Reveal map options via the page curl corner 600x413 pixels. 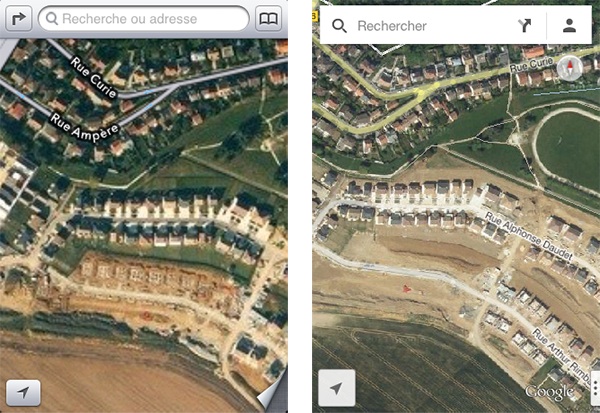[272, 392]
